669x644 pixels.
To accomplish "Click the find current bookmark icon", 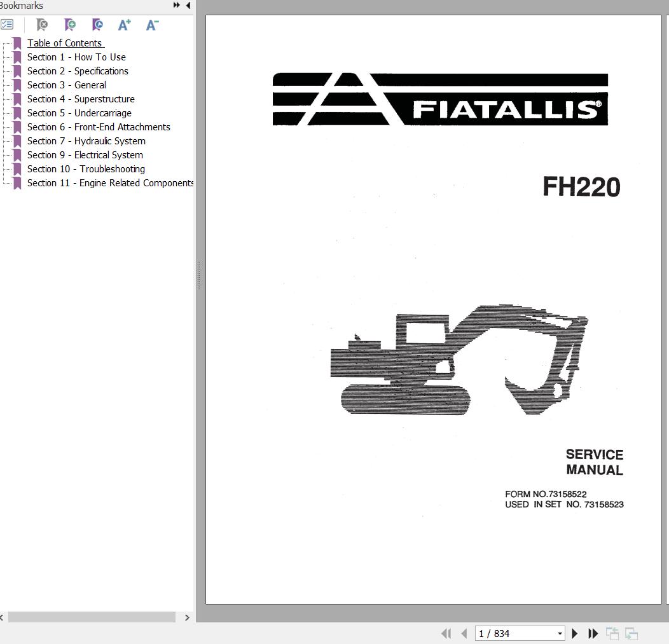I will point(98,25).
